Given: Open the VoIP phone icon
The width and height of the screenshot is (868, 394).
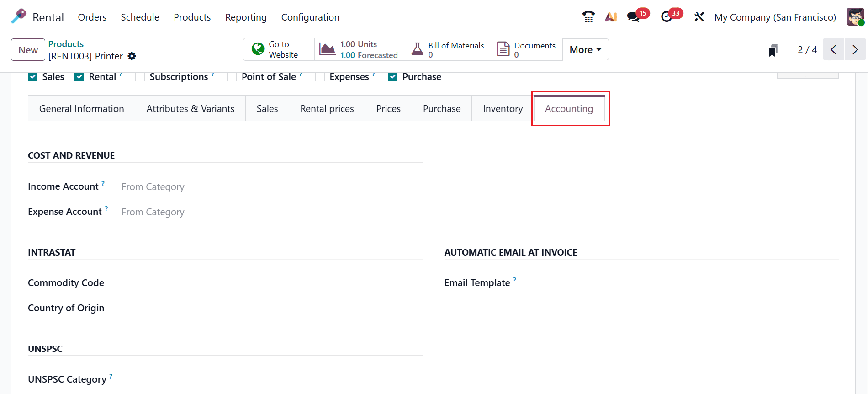Looking at the screenshot, I should 588,17.
